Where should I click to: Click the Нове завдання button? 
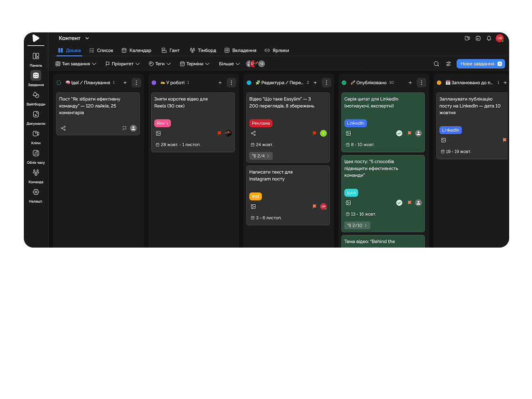[x=481, y=64]
